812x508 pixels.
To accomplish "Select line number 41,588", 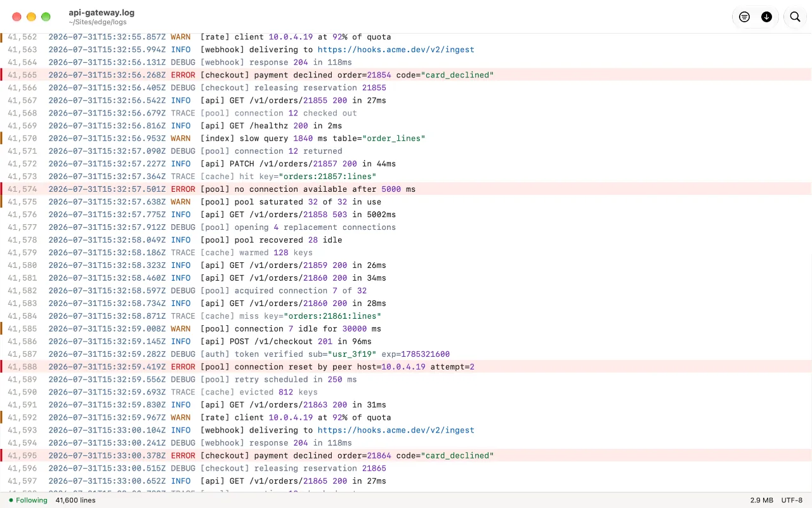I will tap(22, 366).
